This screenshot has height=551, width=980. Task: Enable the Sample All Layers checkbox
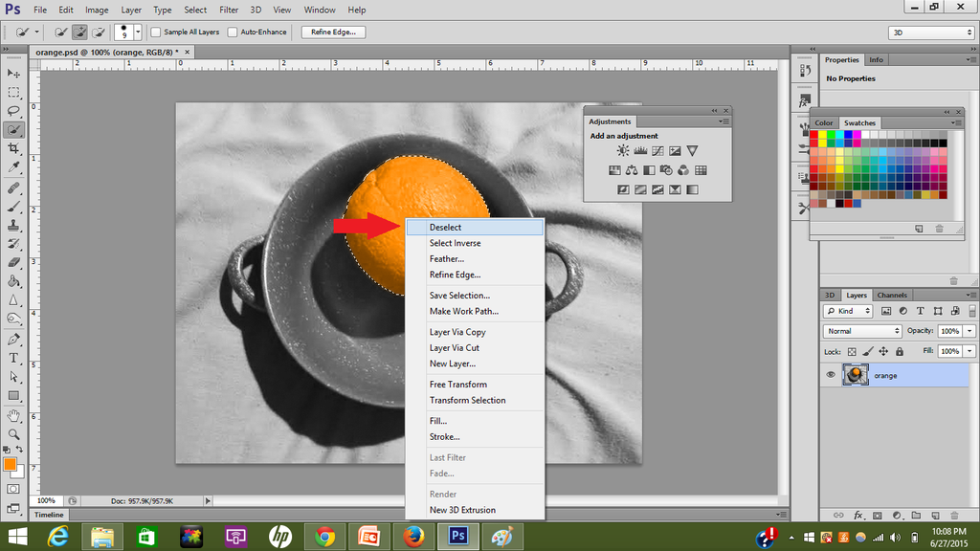[156, 33]
